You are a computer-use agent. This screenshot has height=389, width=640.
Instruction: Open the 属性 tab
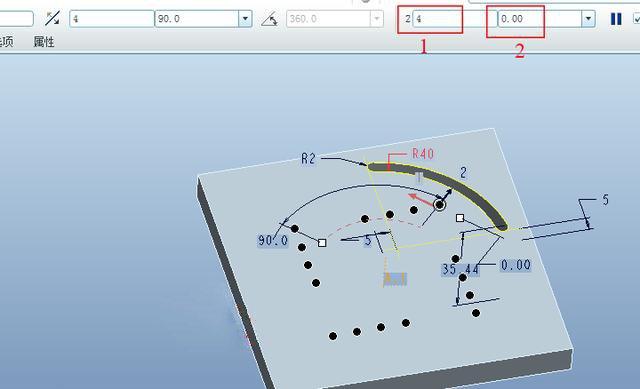click(44, 41)
